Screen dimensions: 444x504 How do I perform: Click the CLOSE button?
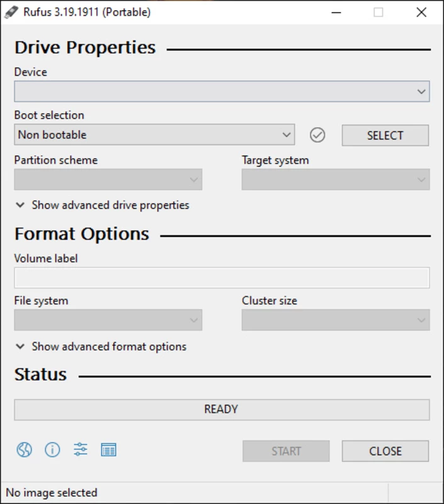tap(385, 451)
